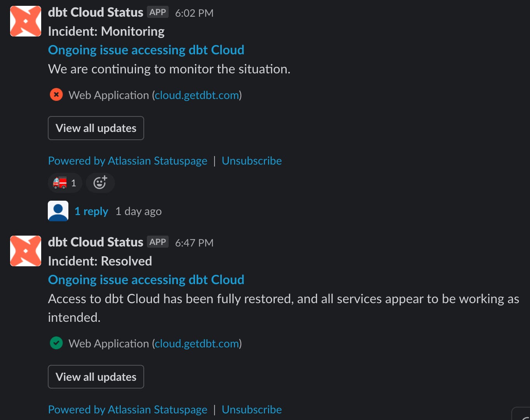Screen dimensions: 530x420
Task: Click the fire engine emoji reaction
Action: tap(65, 182)
